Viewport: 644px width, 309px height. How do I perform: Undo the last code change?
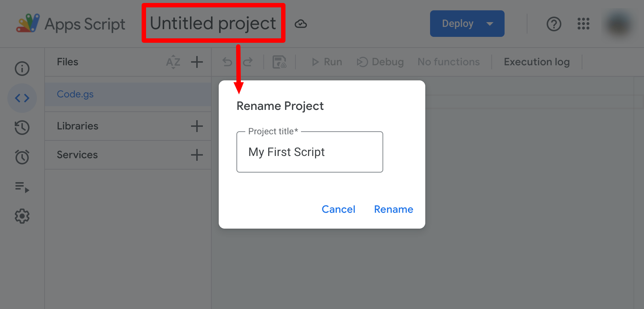[x=227, y=62]
